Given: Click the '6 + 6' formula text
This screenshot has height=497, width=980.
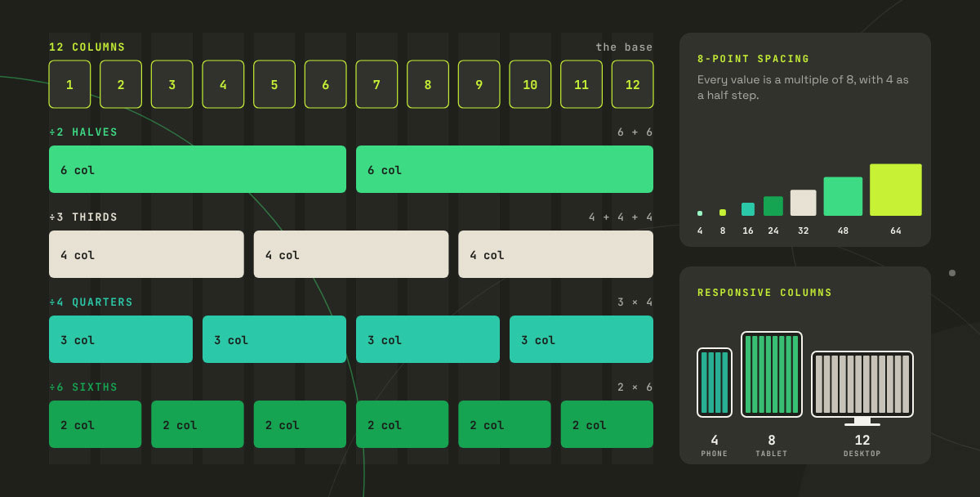Looking at the screenshot, I should pyautogui.click(x=635, y=132).
